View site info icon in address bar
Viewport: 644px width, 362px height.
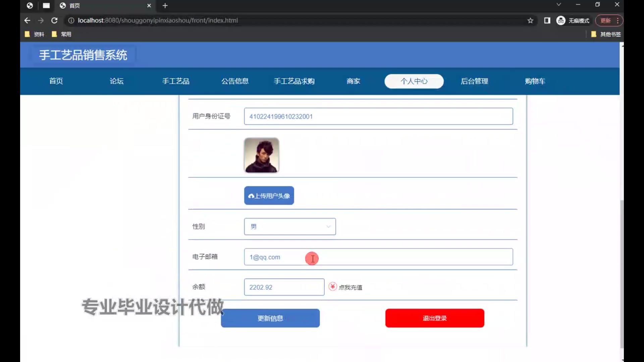pyautogui.click(x=71, y=20)
